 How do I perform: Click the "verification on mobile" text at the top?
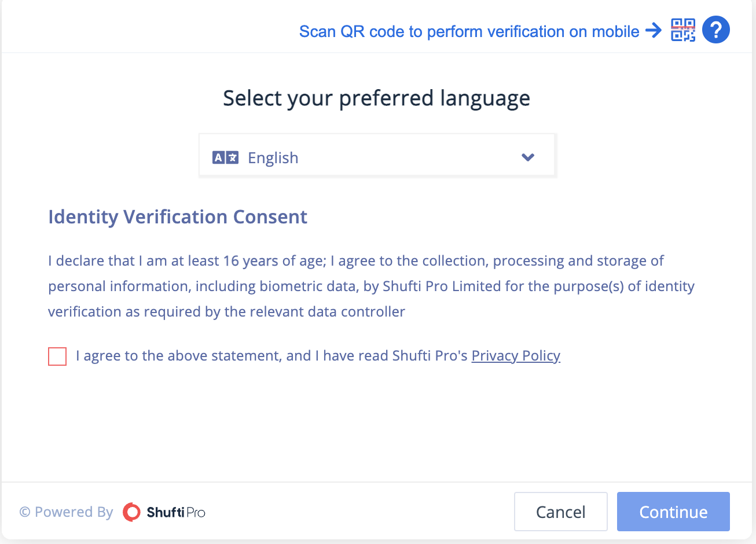tap(564, 31)
